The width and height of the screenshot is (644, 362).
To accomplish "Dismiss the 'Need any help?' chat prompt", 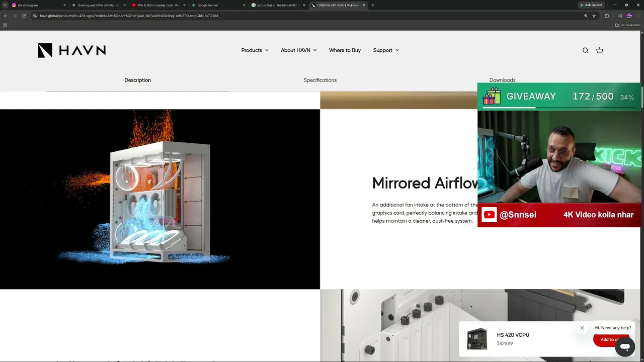I will 582,328.
